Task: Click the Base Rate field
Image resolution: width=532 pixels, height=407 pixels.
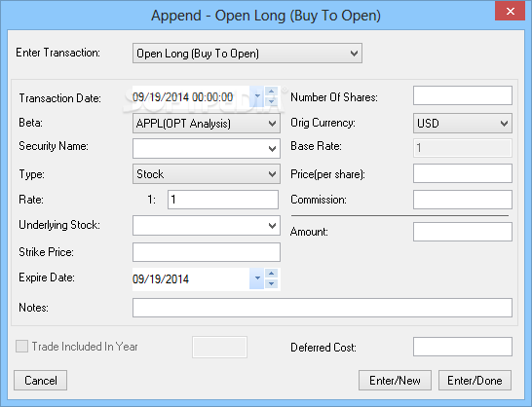Action: pyautogui.click(x=463, y=148)
